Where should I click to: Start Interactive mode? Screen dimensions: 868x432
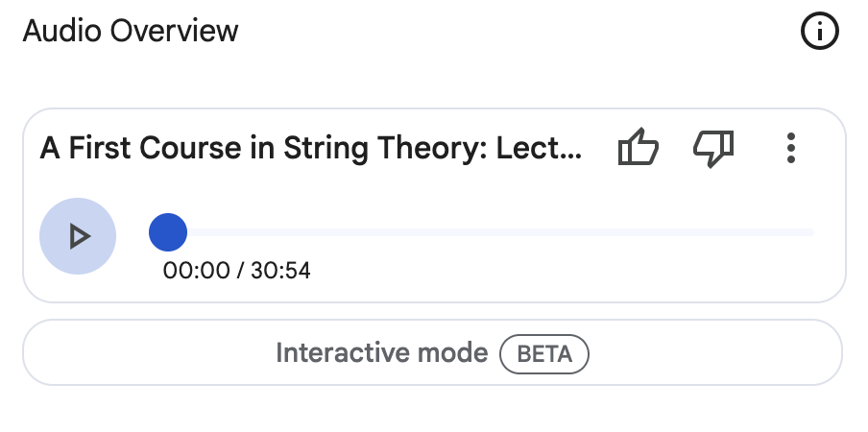pos(432,353)
